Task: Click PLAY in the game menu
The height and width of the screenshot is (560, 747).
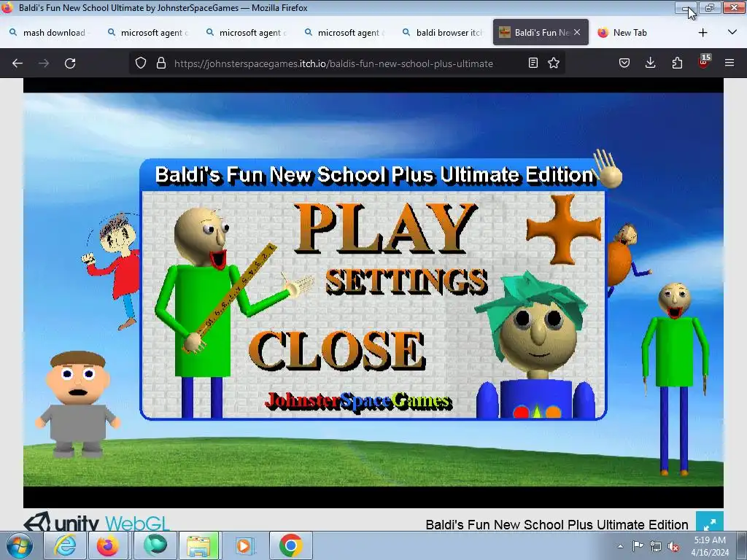Action: (385, 228)
